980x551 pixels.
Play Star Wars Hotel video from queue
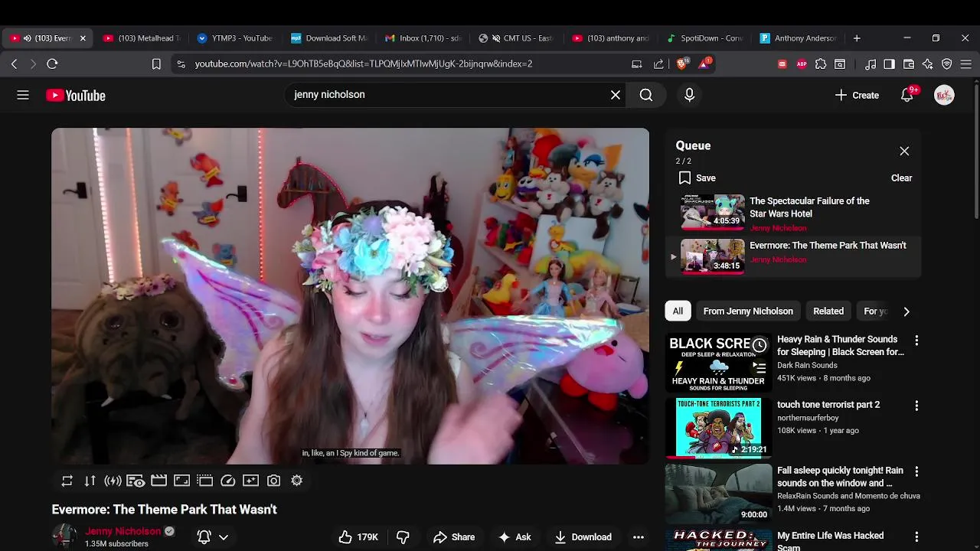[x=792, y=214]
